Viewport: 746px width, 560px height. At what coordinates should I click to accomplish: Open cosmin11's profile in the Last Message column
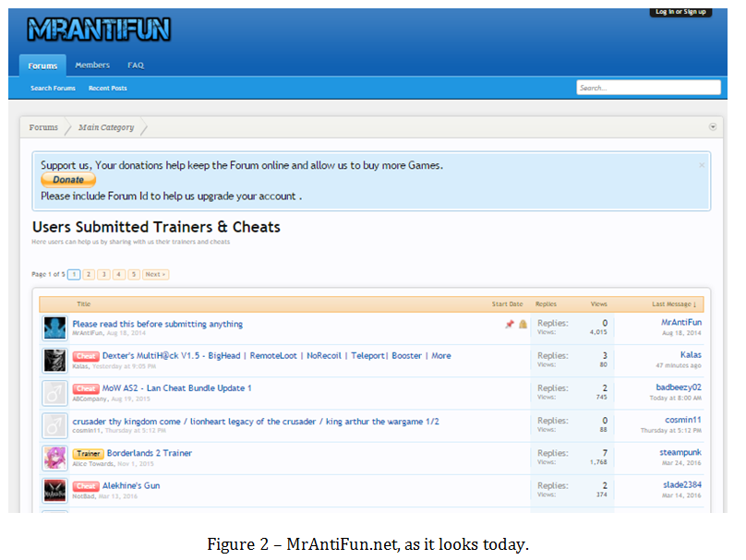(683, 420)
